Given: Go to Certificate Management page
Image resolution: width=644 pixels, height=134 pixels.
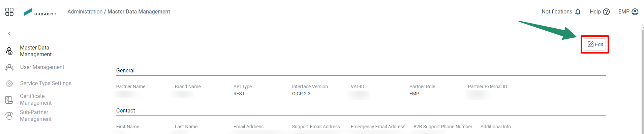Looking at the screenshot, I should point(36,100).
